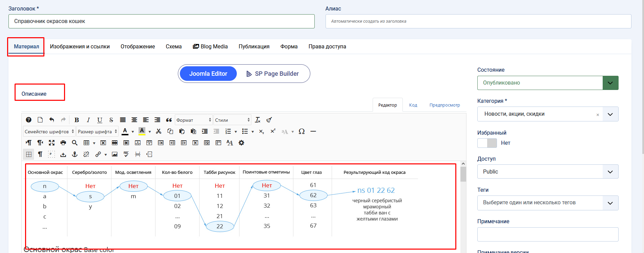Clear the selected category with the x
Screen dimensions: 644x253
[598, 115]
